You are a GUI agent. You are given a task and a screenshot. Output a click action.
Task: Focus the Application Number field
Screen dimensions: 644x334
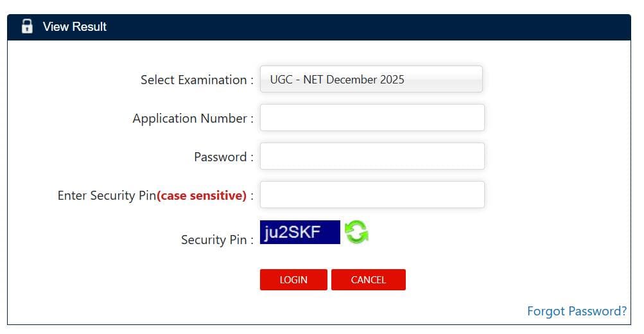pyautogui.click(x=372, y=118)
